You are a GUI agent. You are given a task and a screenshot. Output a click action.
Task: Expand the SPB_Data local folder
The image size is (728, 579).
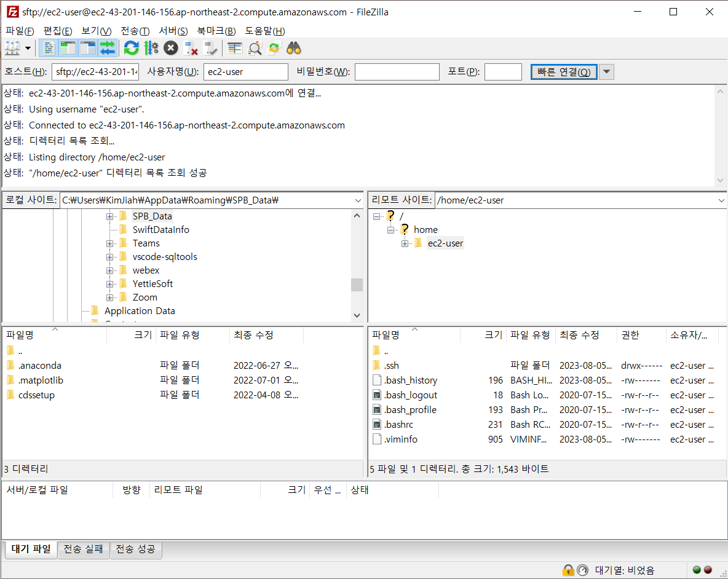(x=109, y=216)
